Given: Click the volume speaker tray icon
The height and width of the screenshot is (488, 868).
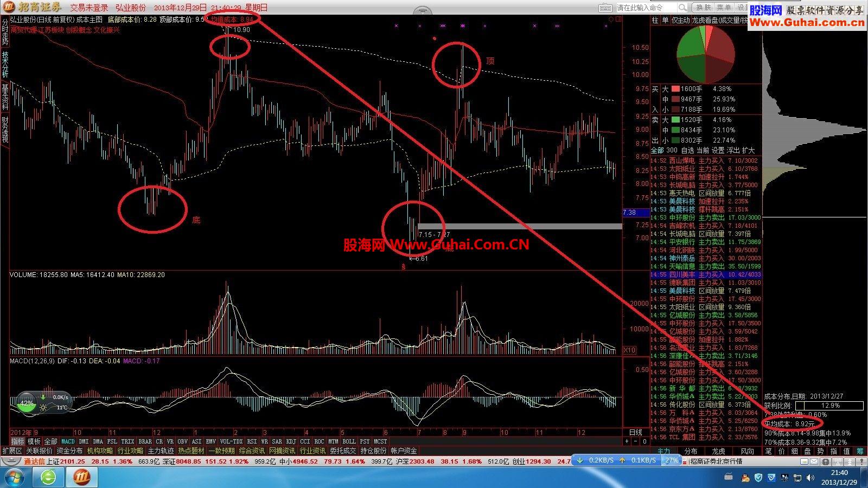Looking at the screenshot, I should [809, 477].
